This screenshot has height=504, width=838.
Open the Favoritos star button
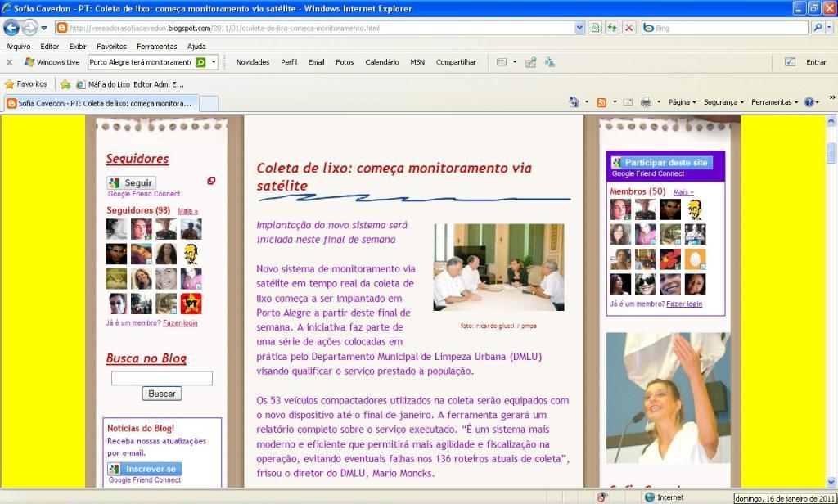point(25,84)
